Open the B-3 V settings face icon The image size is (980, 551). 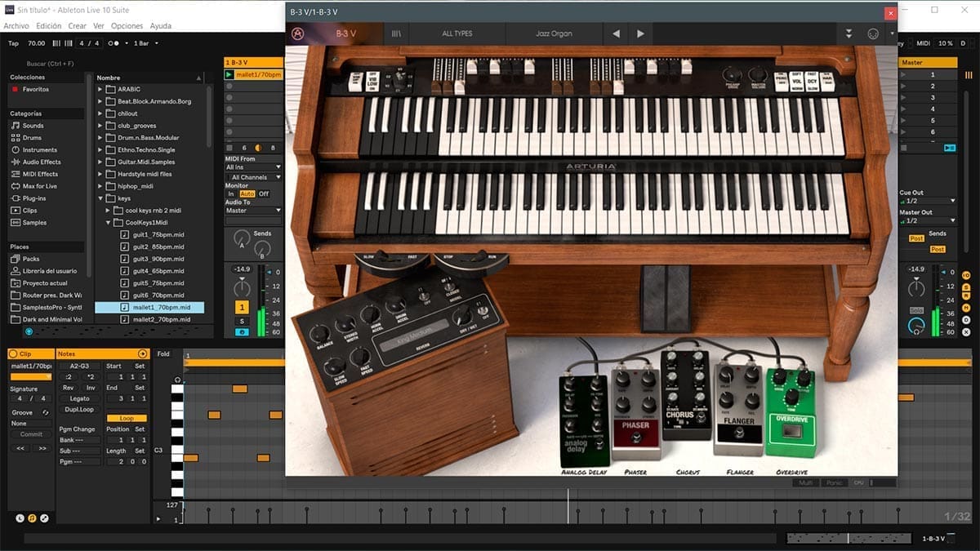click(x=872, y=33)
